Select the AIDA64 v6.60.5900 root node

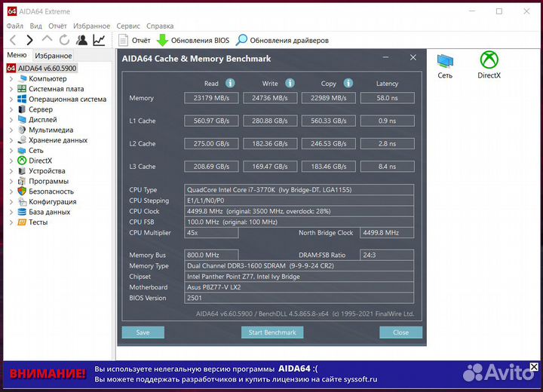point(47,68)
